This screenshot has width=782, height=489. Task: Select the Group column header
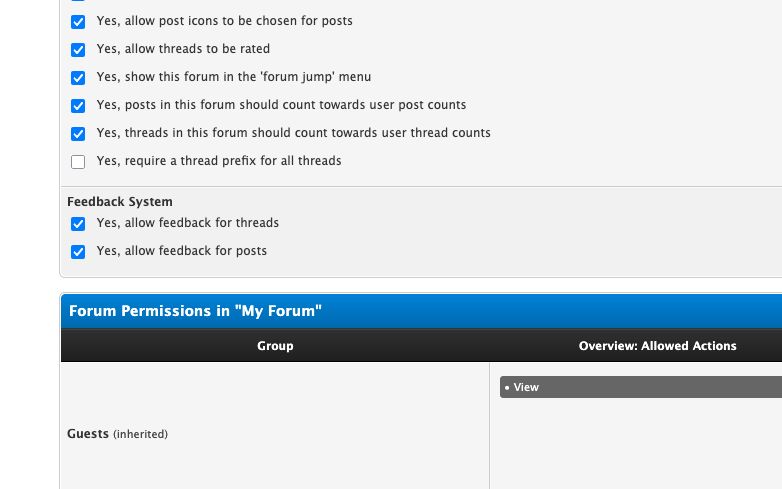(275, 345)
